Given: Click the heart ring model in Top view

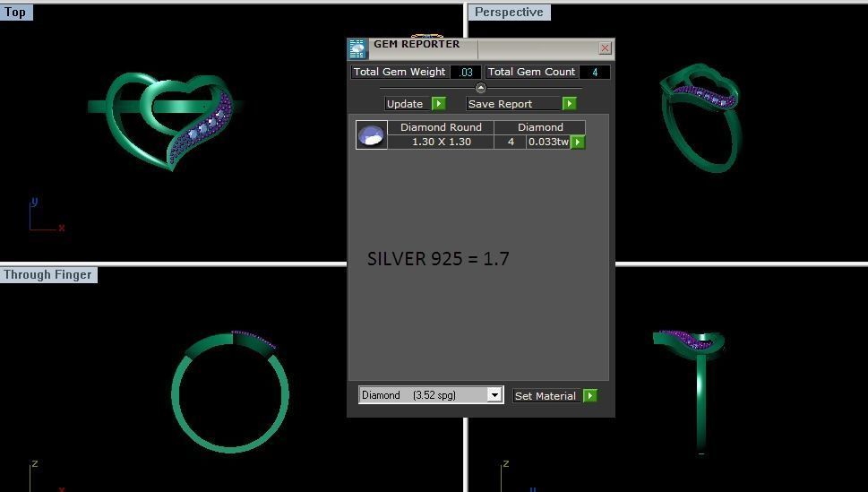Looking at the screenshot, I should [x=166, y=121].
